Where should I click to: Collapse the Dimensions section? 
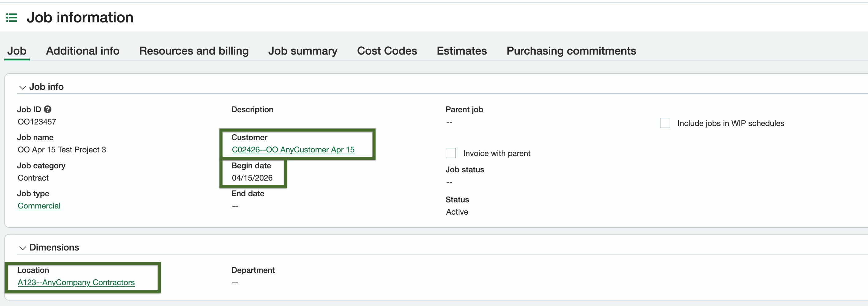pos(22,248)
